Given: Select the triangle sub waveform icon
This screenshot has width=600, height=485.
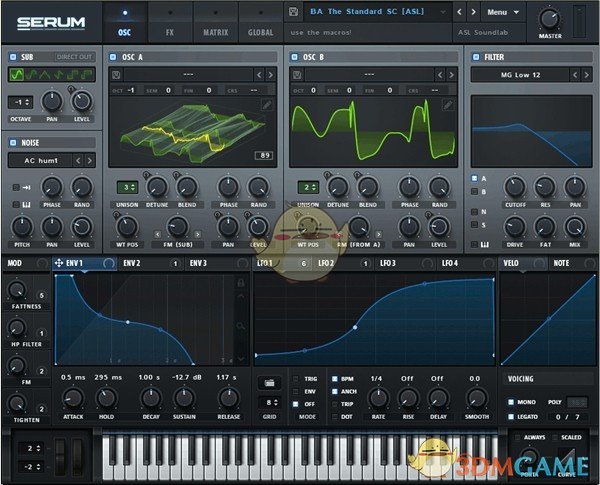Looking at the screenshot, I should [x=45, y=75].
